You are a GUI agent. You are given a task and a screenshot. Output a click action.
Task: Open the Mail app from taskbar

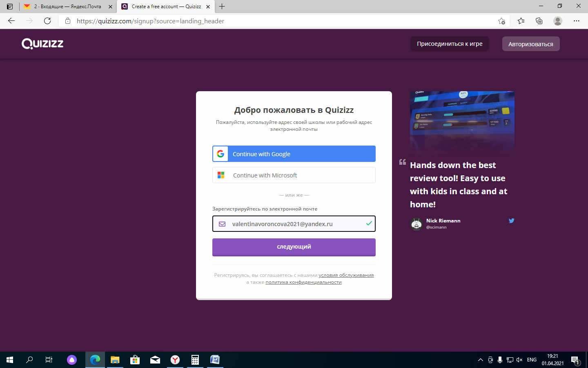pyautogui.click(x=155, y=360)
